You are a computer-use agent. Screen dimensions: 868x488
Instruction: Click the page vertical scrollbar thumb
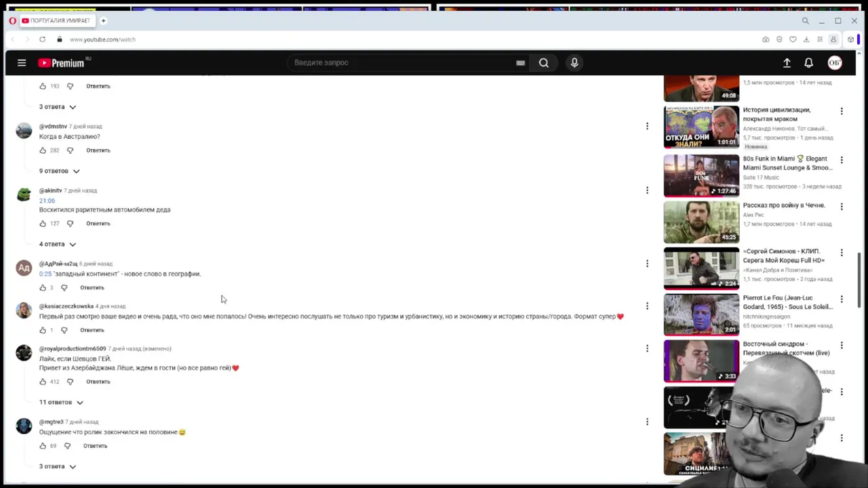pos(859,279)
